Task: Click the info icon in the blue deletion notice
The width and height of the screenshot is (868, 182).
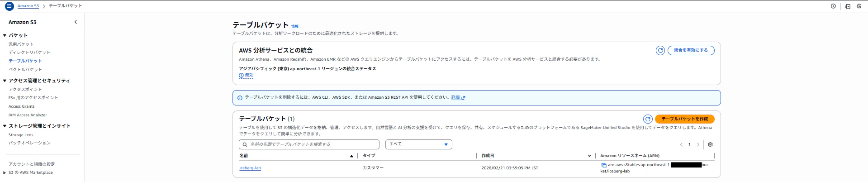Action: pos(240,98)
